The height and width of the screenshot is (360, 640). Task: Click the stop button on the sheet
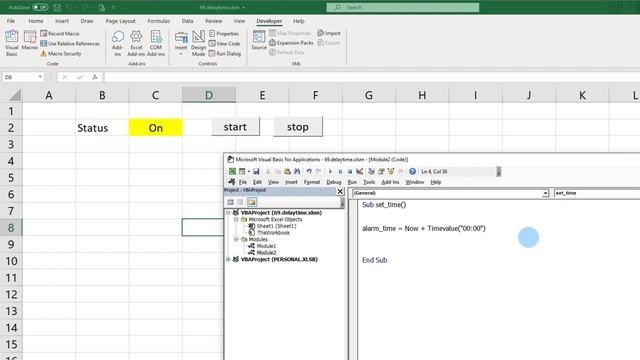298,127
